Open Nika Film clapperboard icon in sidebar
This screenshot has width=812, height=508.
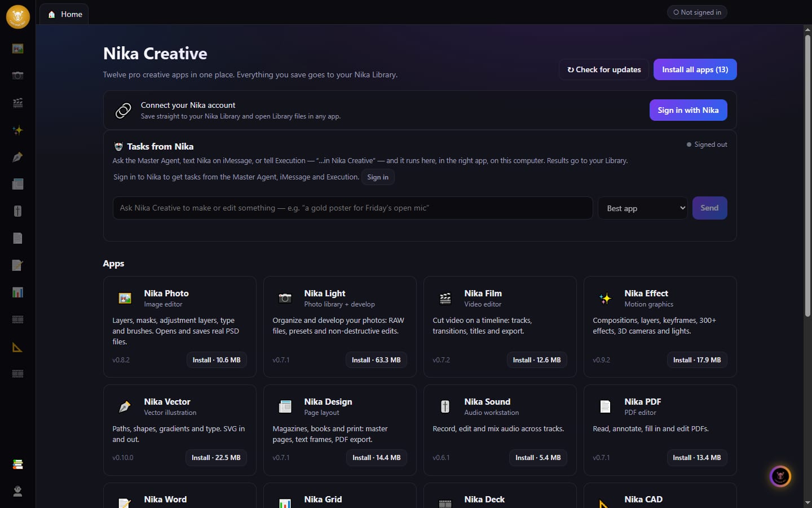tap(17, 103)
